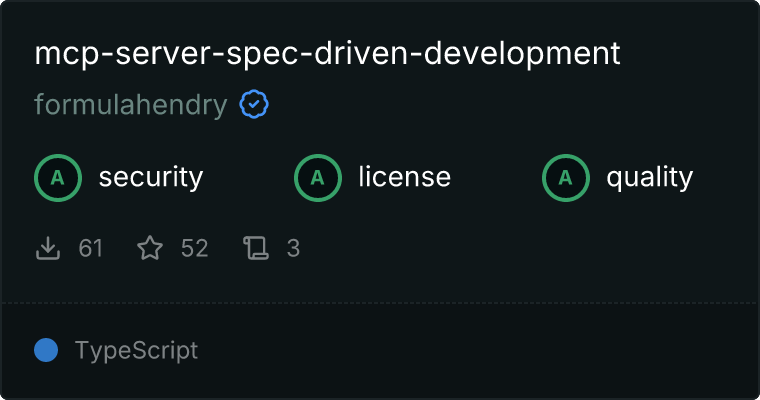
Task: Select the license grade A circle
Action: 318,178
